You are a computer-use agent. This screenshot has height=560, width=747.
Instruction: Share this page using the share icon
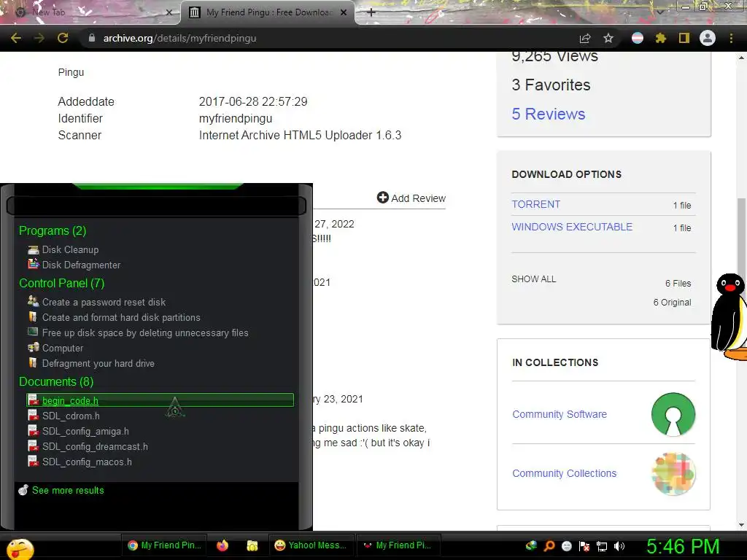click(x=585, y=38)
